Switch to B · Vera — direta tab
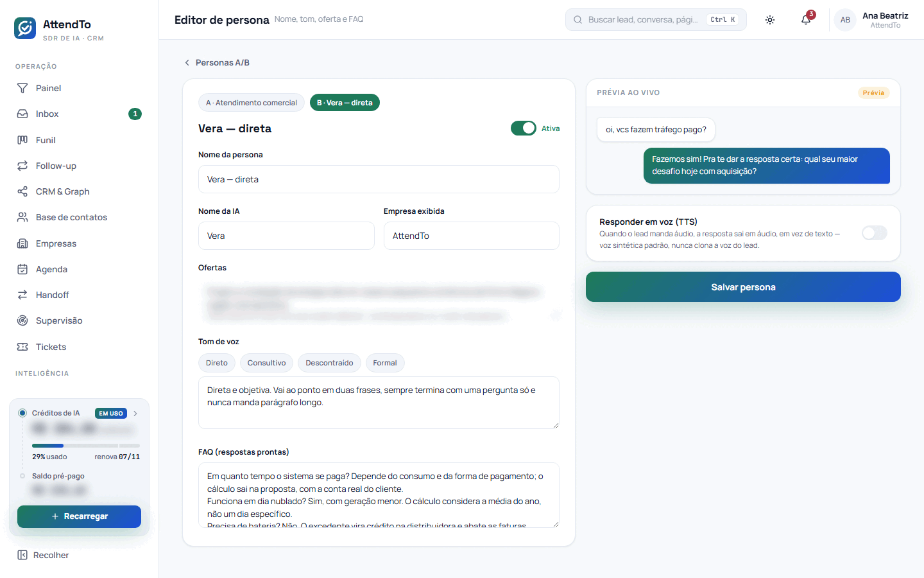Image resolution: width=924 pixels, height=578 pixels. pos(345,103)
